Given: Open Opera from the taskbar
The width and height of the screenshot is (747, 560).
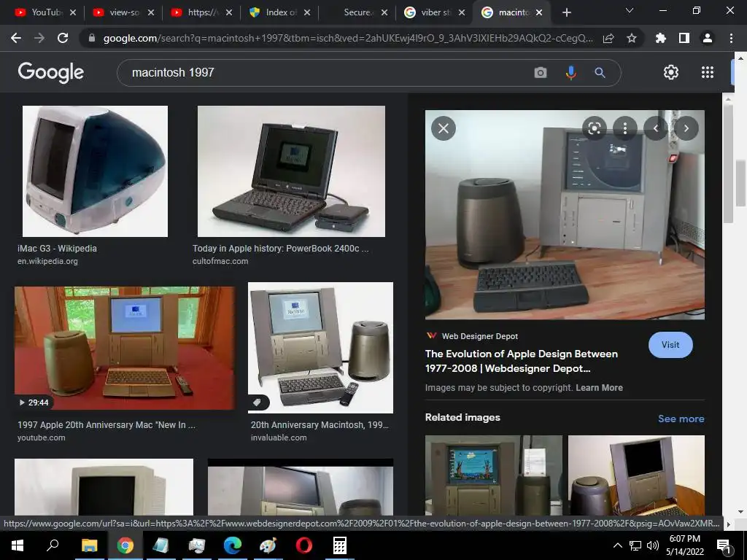Looking at the screenshot, I should pos(304,545).
